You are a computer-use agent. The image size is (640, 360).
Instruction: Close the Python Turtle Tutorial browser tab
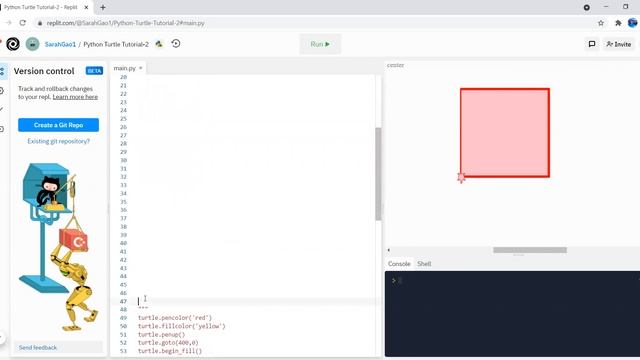click(x=86, y=7)
